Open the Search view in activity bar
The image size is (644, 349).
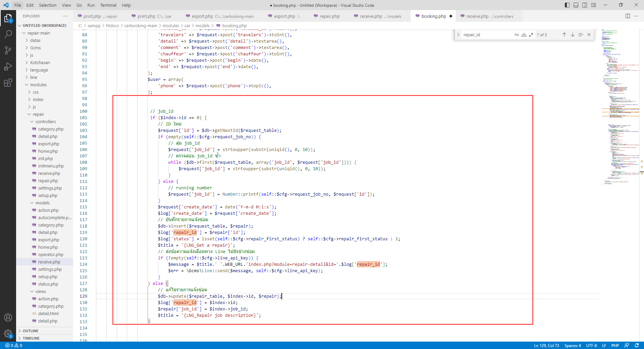(8, 34)
